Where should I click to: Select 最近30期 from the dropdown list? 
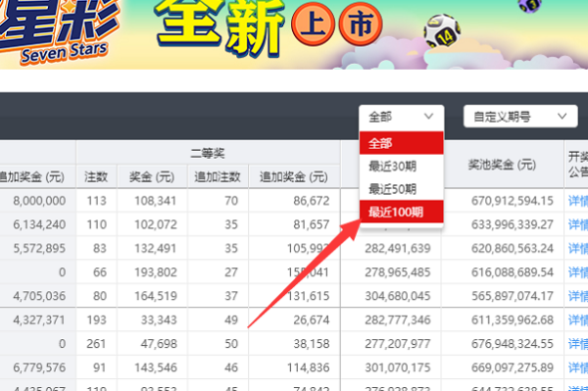pyautogui.click(x=401, y=166)
